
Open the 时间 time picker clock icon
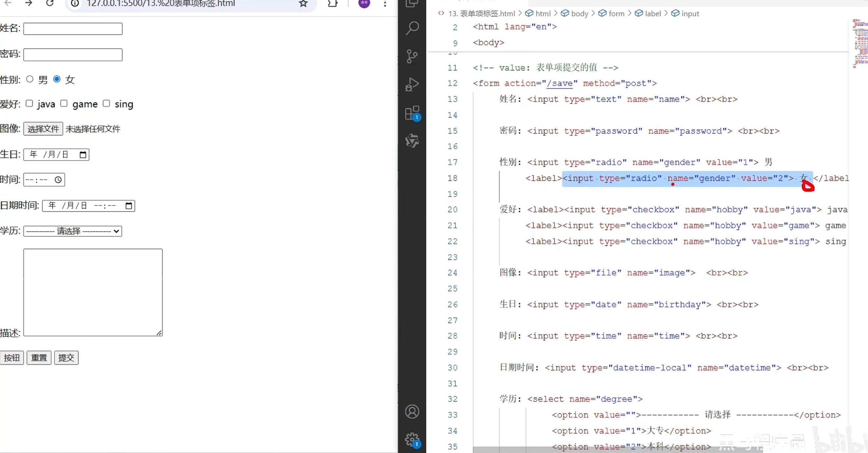click(x=58, y=179)
